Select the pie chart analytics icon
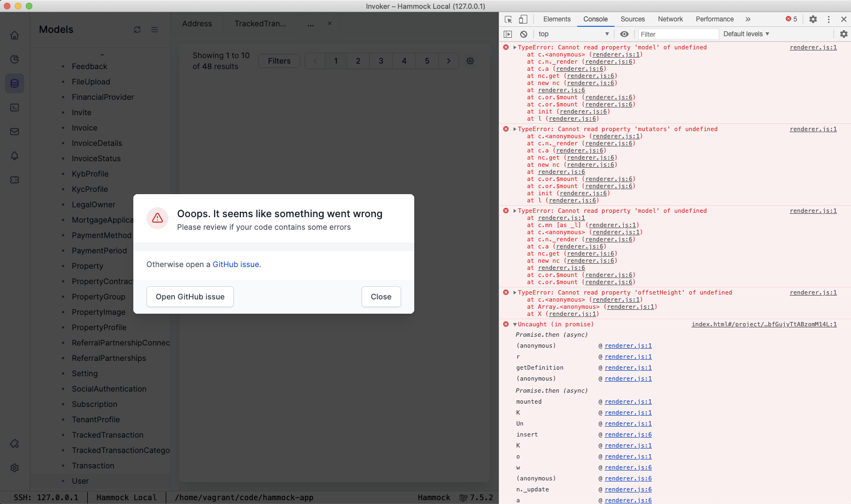The image size is (851, 504). tap(14, 59)
